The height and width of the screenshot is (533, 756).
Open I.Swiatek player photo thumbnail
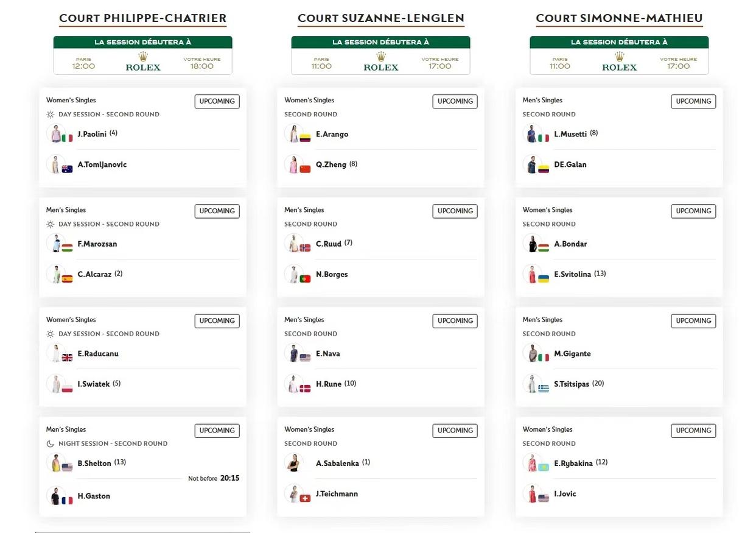(x=55, y=384)
